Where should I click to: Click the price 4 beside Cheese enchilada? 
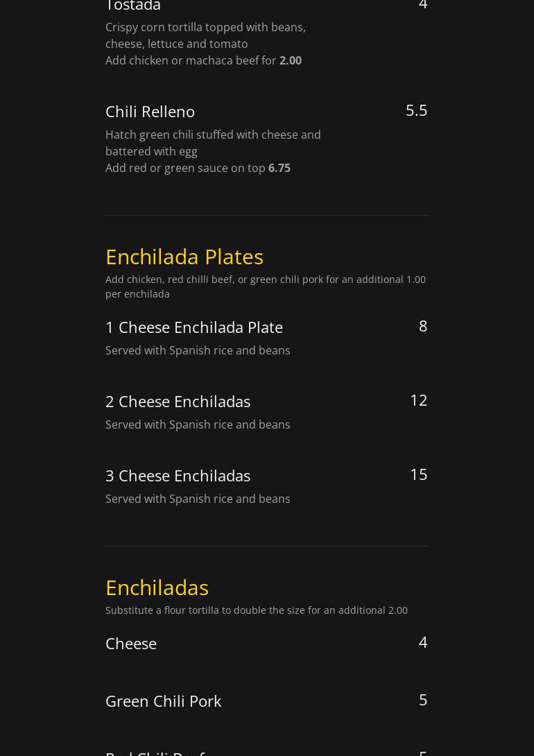tap(422, 642)
